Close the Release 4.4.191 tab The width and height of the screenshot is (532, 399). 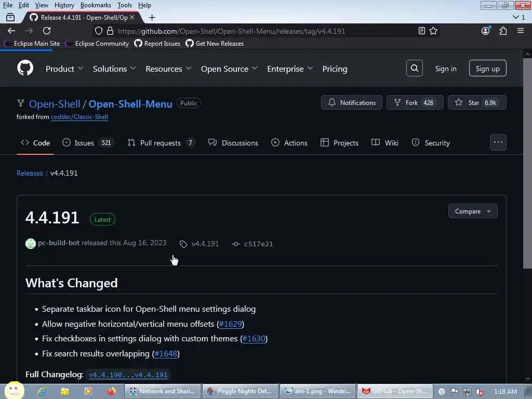click(x=132, y=17)
